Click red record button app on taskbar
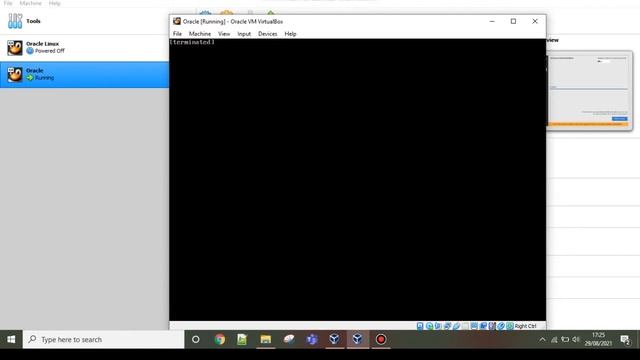 point(381,339)
